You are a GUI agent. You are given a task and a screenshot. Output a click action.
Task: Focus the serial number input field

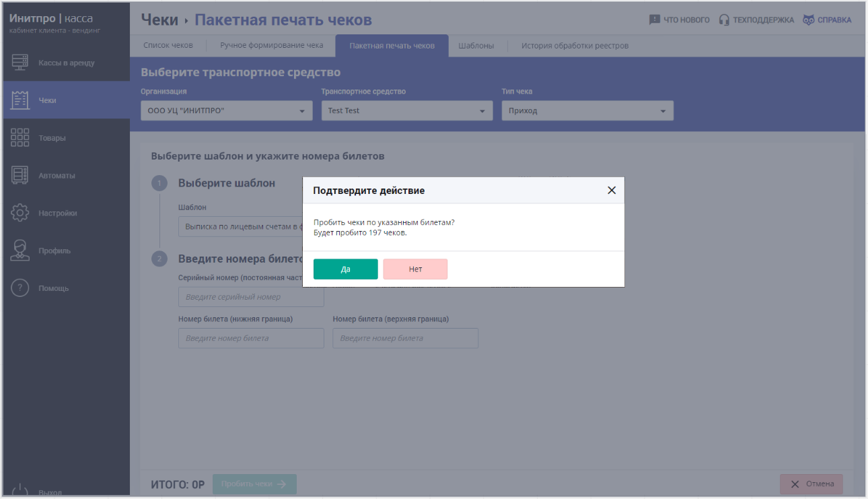[x=251, y=296]
